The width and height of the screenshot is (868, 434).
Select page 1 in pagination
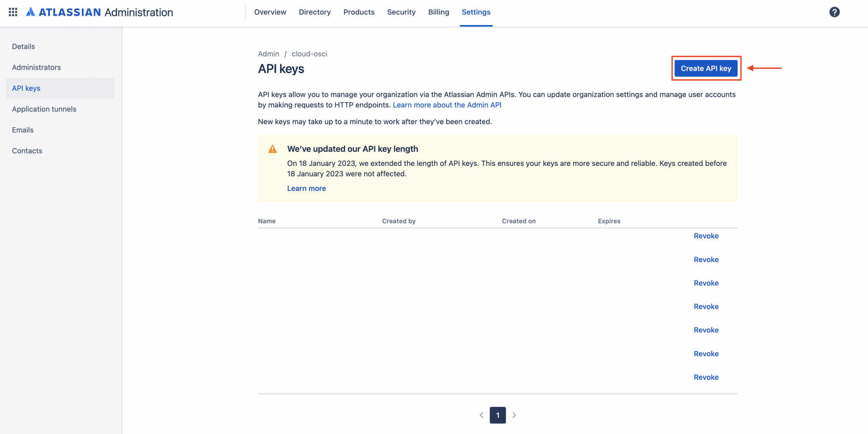pos(498,415)
